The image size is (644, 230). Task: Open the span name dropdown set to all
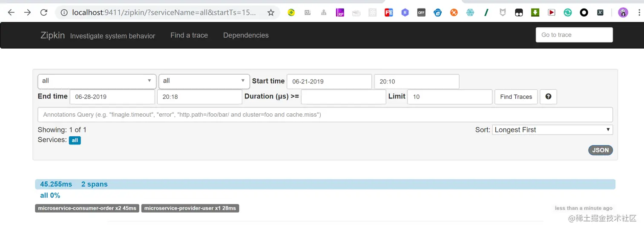[x=204, y=81]
